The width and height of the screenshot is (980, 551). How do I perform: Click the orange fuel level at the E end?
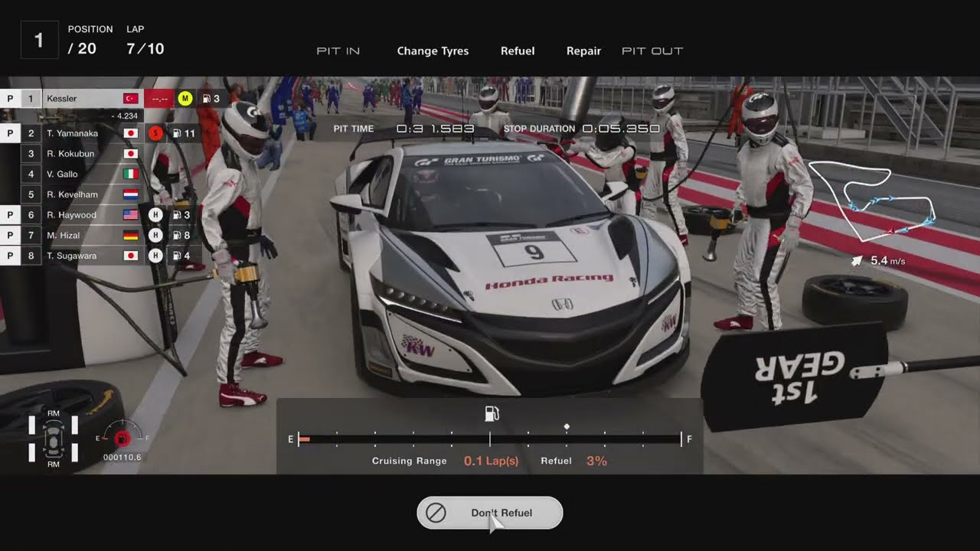pos(304,439)
